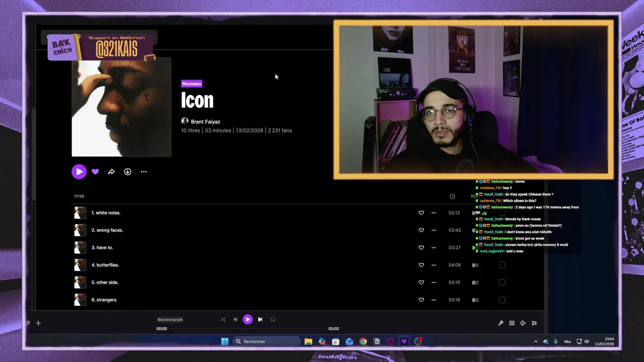Image resolution: width=644 pixels, height=362 pixels.
Task: Click the white noise. track thumbnail
Action: tap(80, 213)
